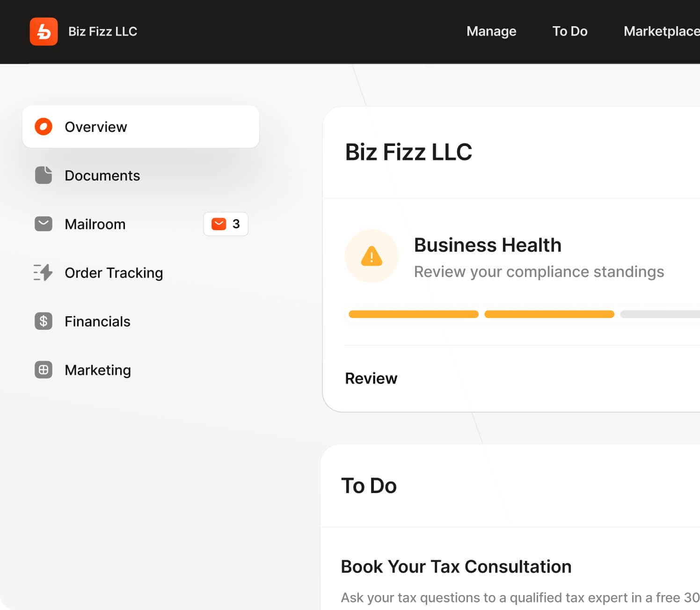Click the Review link under Business Health
This screenshot has height=610, width=700.
coord(371,378)
